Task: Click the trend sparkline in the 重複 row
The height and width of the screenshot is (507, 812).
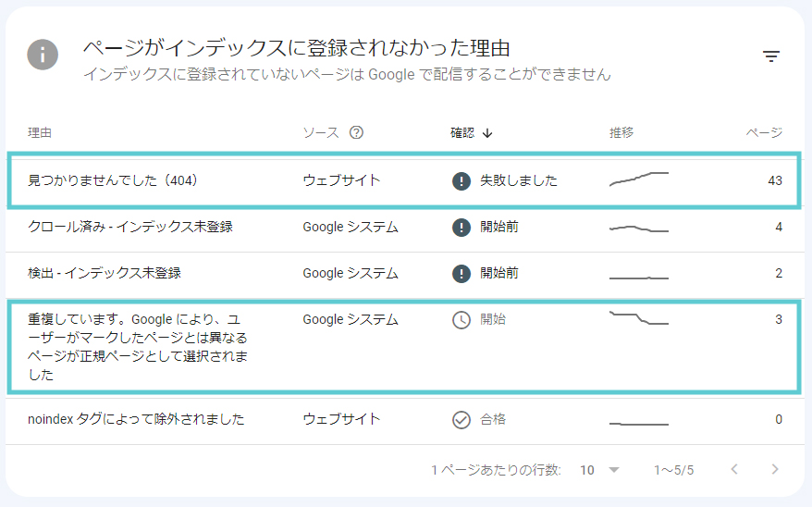Action: coord(638,317)
